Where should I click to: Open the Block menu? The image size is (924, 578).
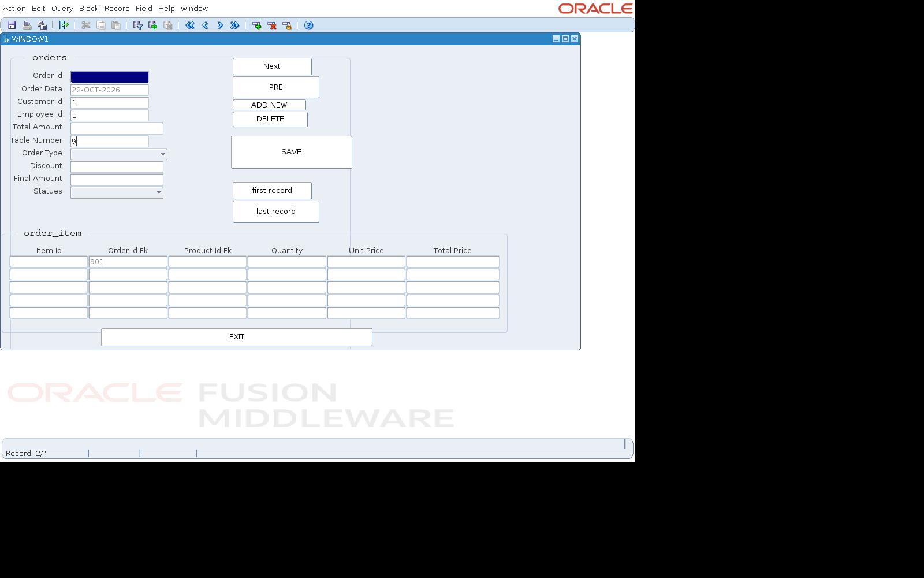(89, 9)
